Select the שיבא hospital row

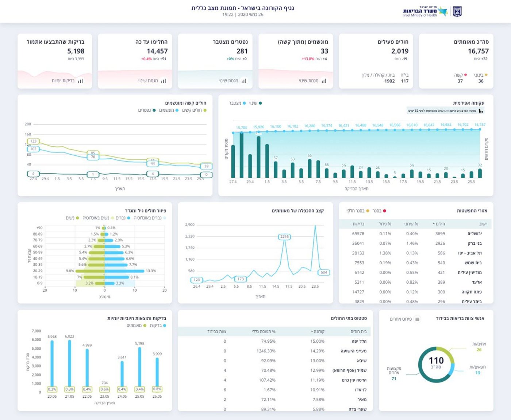click(x=275, y=361)
